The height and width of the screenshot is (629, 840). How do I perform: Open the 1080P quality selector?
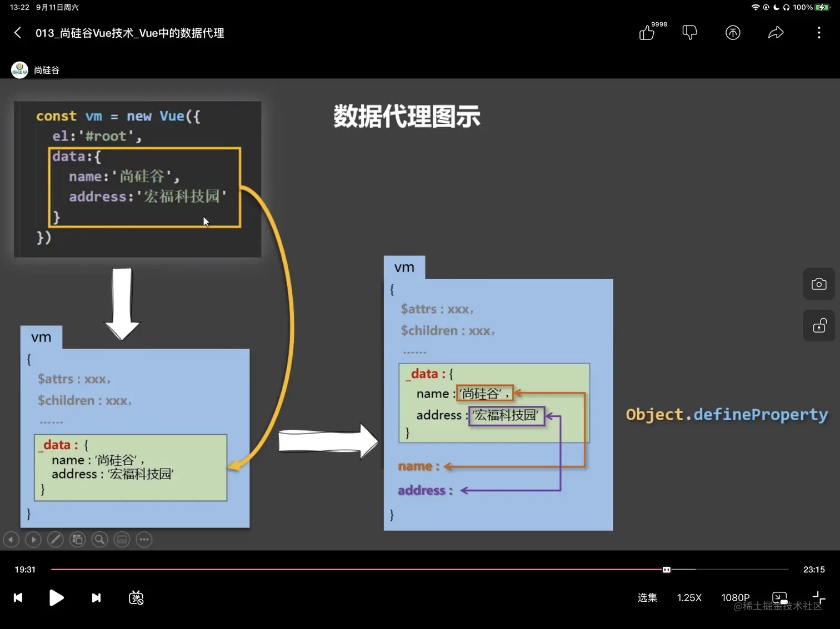coord(735,597)
